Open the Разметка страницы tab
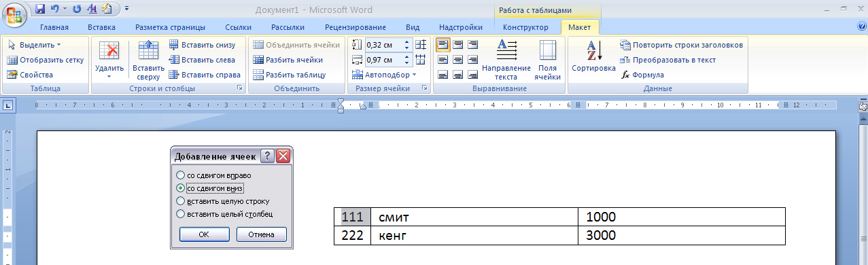This screenshot has width=868, height=265. (170, 27)
